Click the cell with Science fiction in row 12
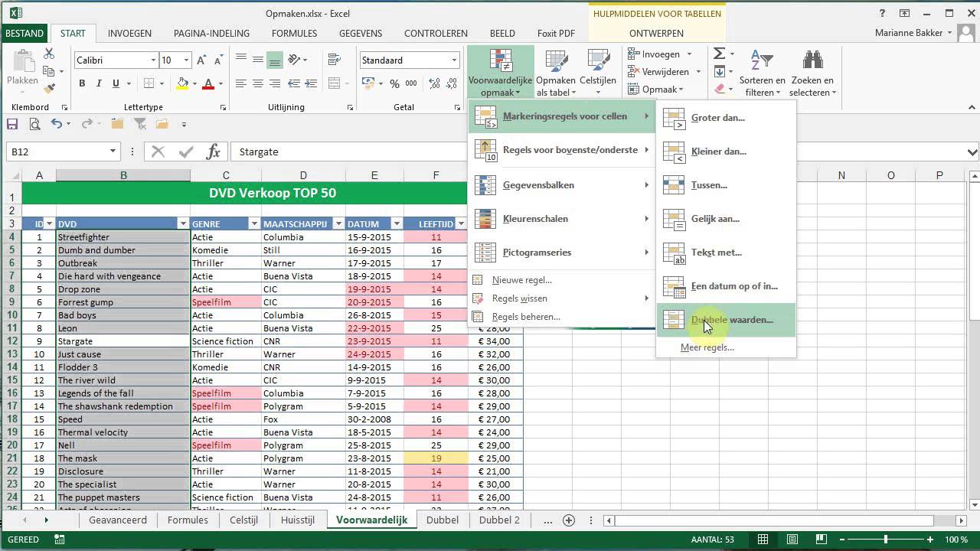This screenshot has height=551, width=980. point(226,341)
